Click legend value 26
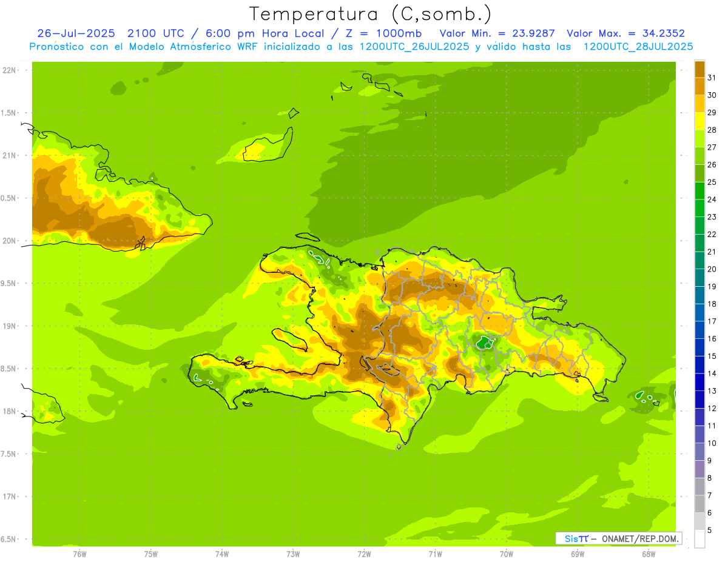 (x=712, y=165)
